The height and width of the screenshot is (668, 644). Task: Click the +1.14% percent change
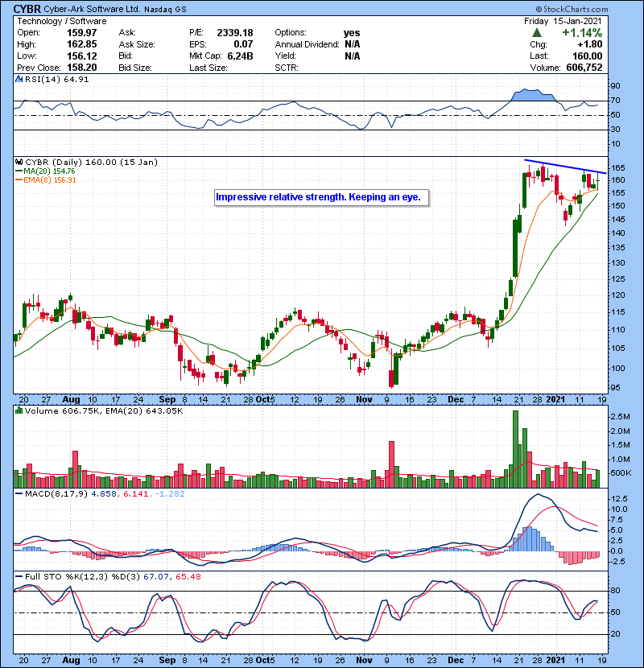click(x=582, y=32)
